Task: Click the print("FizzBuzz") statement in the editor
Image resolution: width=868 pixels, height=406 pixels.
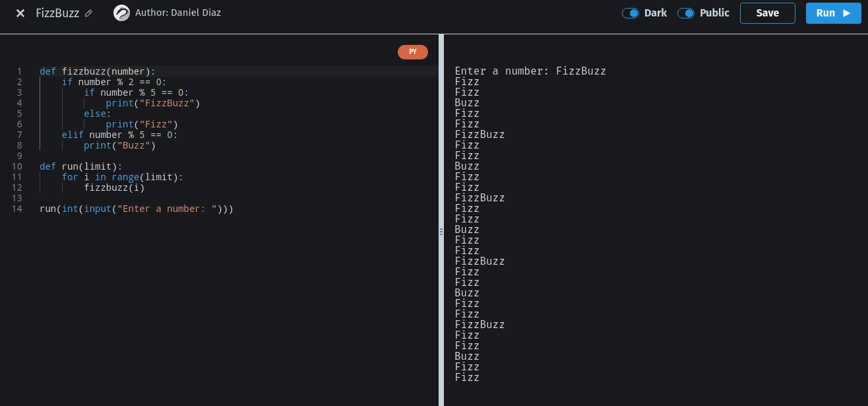Action: coord(152,103)
